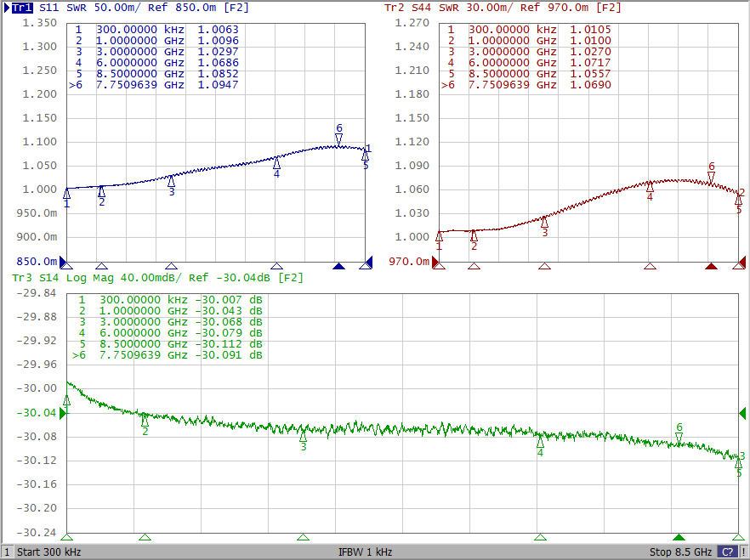Click marker 2 on the green S14 trace
Viewport: 750px width, 560px height.
[145, 420]
